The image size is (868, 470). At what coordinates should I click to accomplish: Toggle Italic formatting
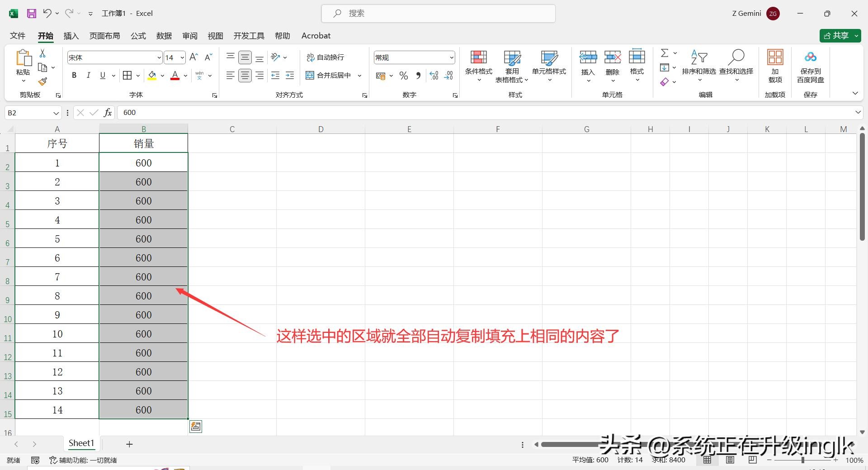point(89,76)
